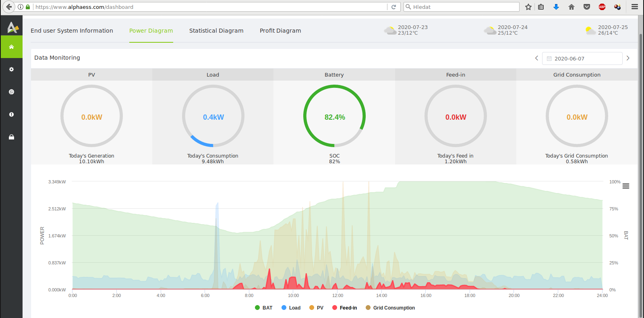Image resolution: width=644 pixels, height=318 pixels.
Task: Click the Adblock Plus toolbar icon
Action: pos(602,7)
